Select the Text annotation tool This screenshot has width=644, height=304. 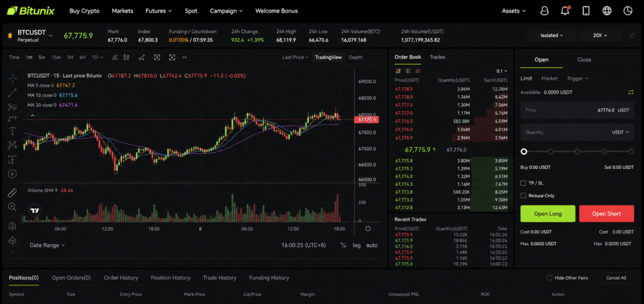pyautogui.click(x=13, y=131)
